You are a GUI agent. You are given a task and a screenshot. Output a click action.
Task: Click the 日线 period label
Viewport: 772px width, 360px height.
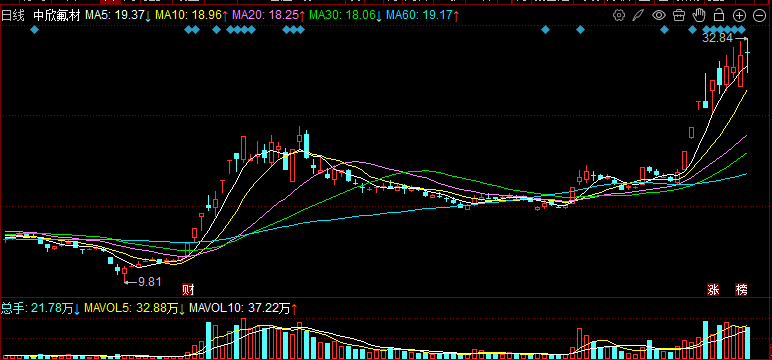(12, 16)
